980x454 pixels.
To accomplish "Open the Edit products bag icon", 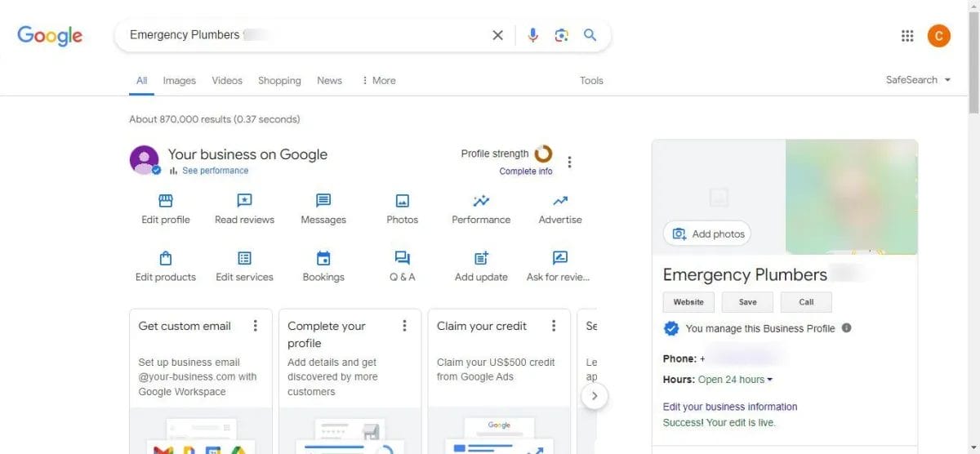I will coord(166,258).
